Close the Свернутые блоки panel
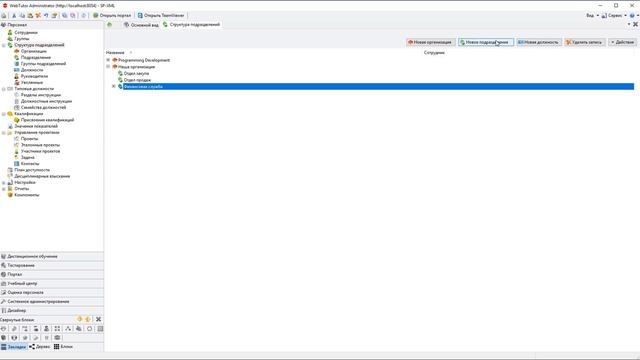The image size is (640, 360). coord(98,319)
